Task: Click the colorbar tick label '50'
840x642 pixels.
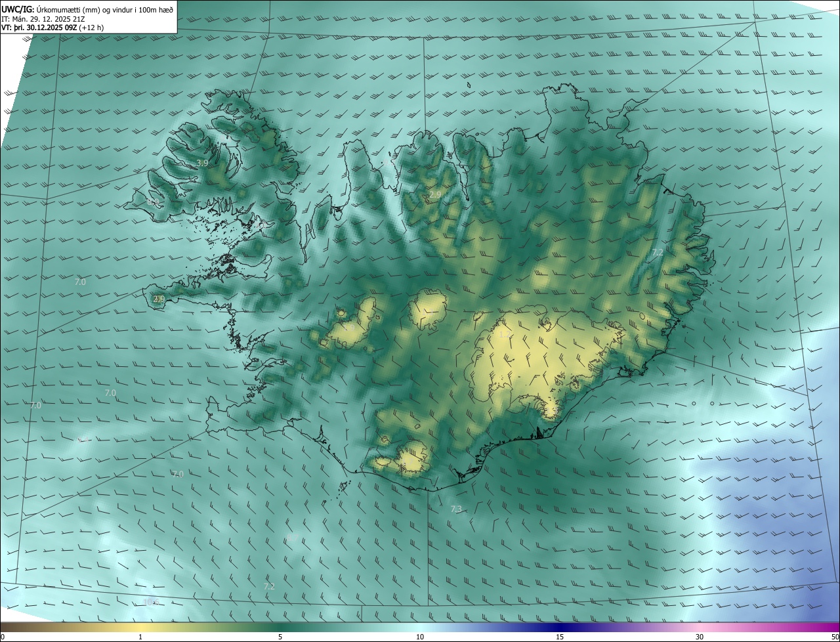Action: click(835, 637)
